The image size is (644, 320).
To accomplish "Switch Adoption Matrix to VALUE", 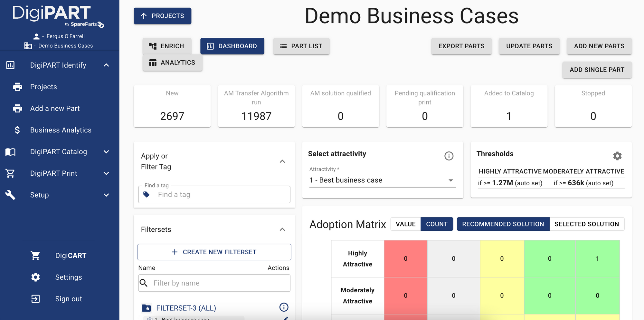I will (x=405, y=224).
